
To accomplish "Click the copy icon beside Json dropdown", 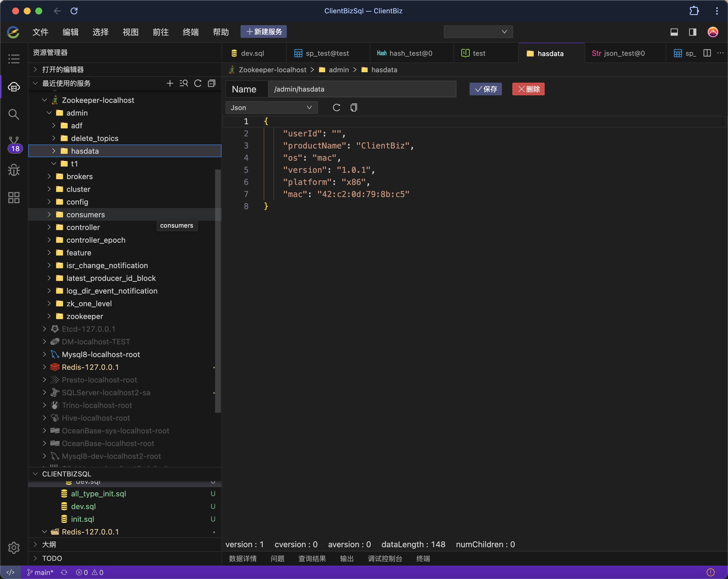I will [x=354, y=108].
